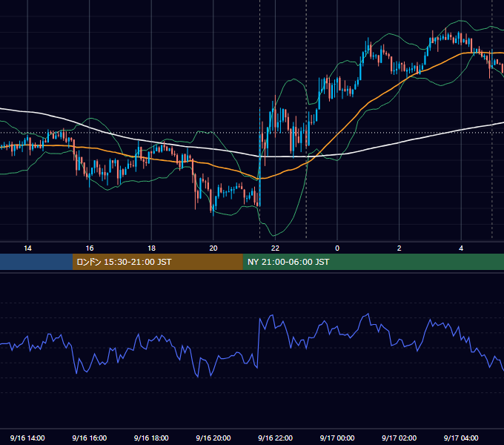Viewport: 504px width, 445px height.
Task: Click the 0 hour axis label
Action: tap(337, 248)
